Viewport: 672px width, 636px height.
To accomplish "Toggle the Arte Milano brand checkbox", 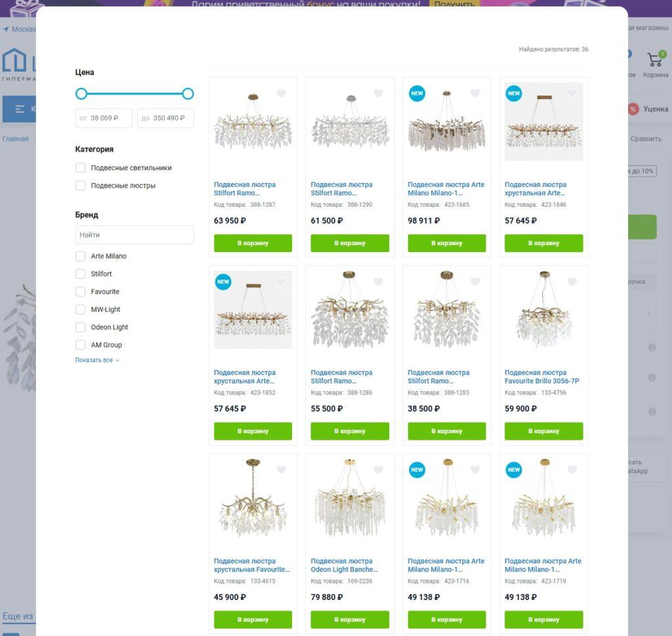I will 80,256.
